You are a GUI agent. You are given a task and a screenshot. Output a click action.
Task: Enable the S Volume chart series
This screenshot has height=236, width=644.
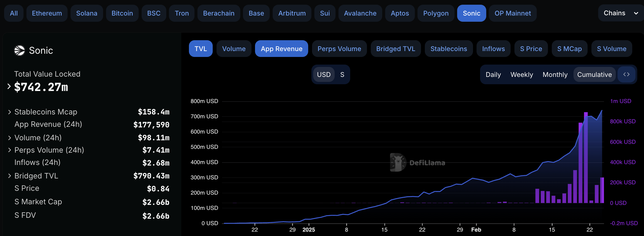point(612,49)
